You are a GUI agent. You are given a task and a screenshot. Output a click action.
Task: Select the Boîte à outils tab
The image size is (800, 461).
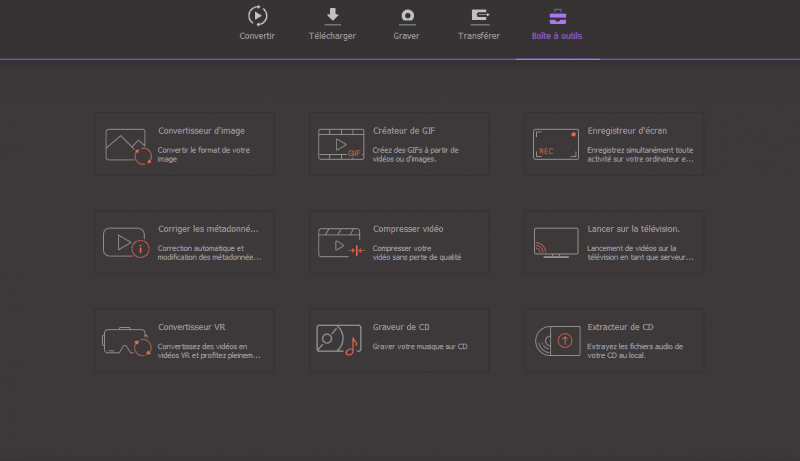tap(557, 24)
